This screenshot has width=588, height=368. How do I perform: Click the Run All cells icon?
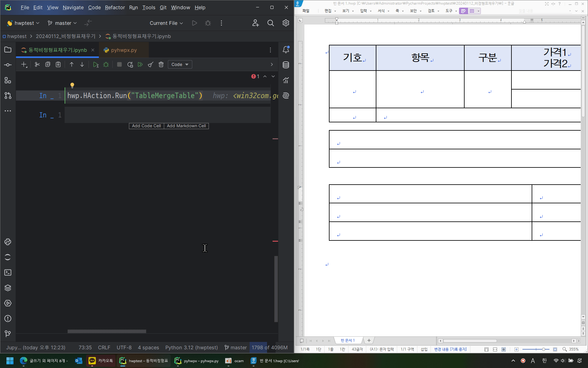(140, 64)
